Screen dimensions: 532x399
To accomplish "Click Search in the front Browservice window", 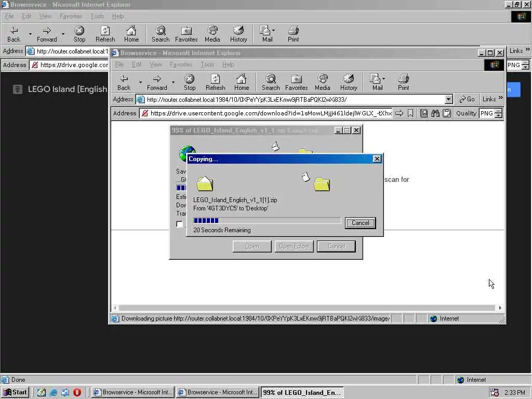I will 270,83.
